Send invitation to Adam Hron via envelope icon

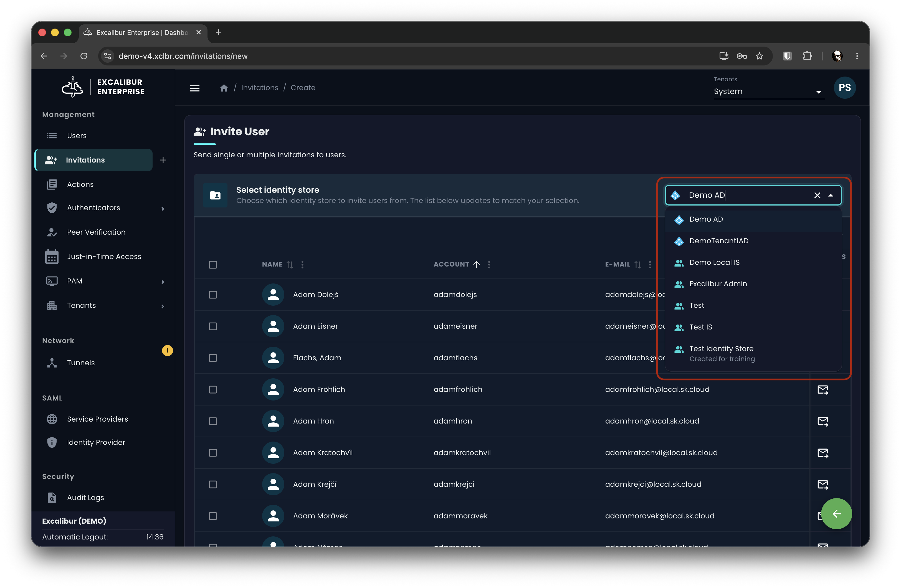(823, 421)
